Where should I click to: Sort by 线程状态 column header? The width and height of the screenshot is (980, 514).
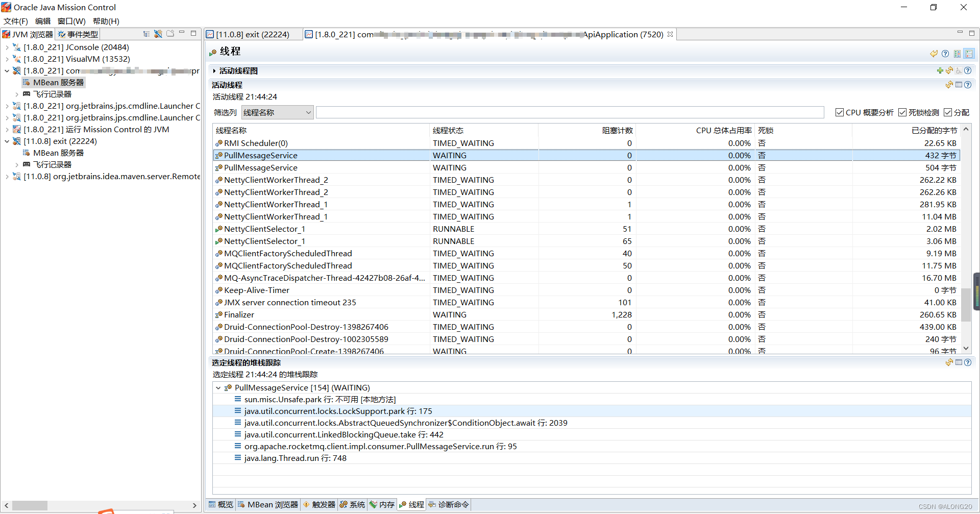(x=484, y=131)
